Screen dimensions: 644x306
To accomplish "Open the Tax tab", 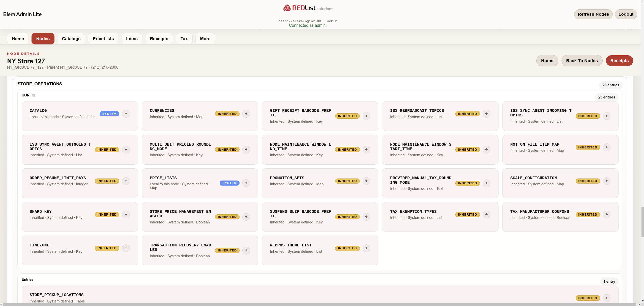I will point(184,39).
